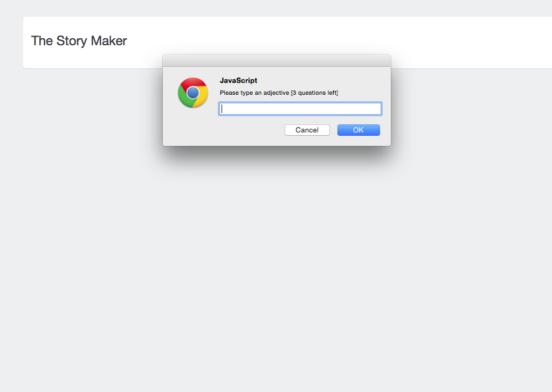Confirm the prompt with the OK button

(x=358, y=130)
